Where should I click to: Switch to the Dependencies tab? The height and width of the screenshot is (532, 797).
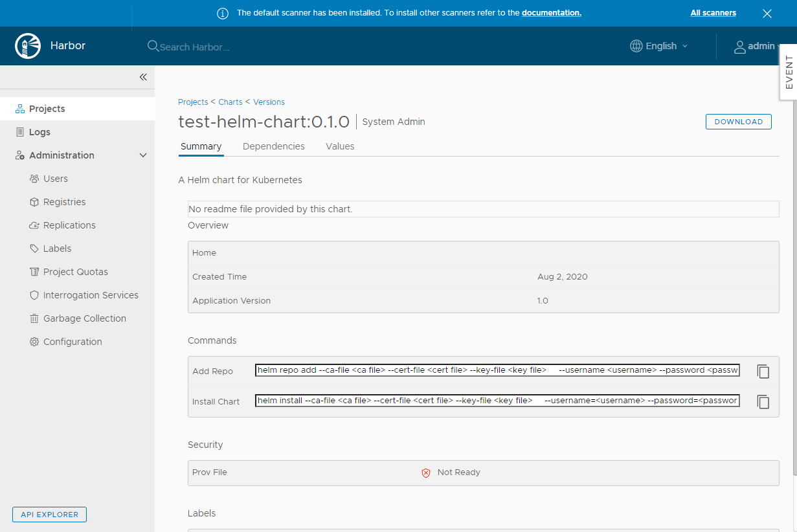274,146
